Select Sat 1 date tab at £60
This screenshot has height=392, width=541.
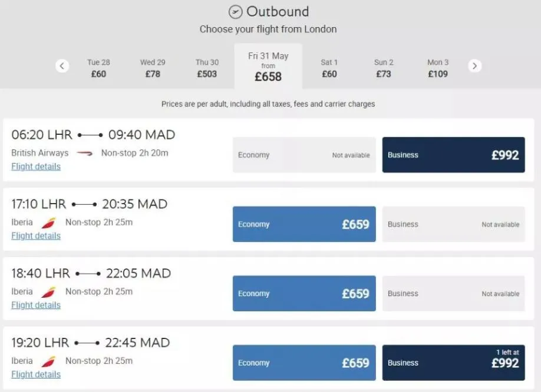(x=329, y=68)
